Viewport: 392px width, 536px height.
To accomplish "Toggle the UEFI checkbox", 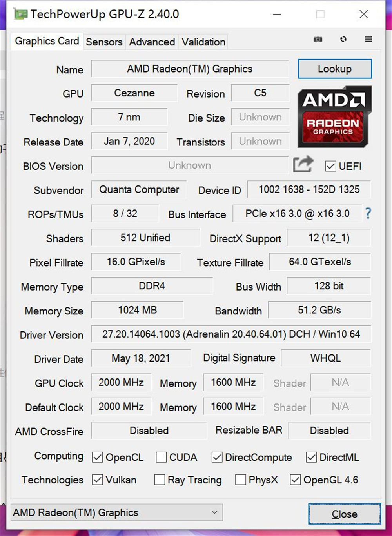I will (330, 166).
